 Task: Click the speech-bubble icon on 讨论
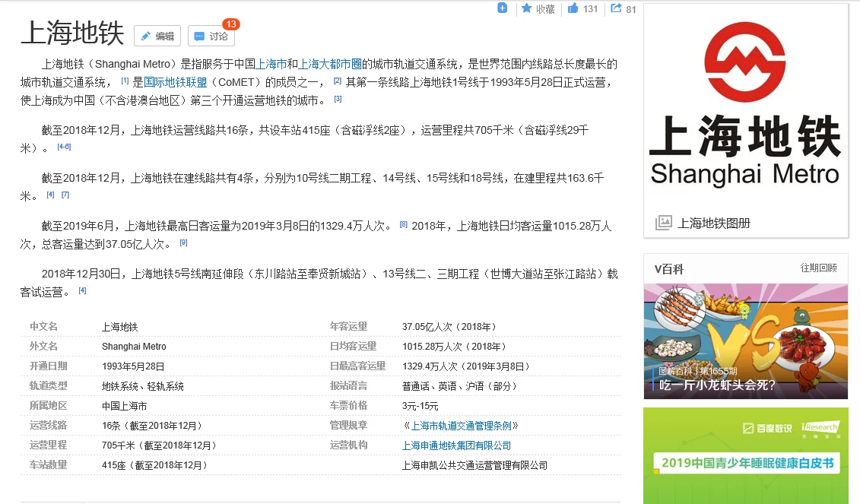[x=198, y=35]
